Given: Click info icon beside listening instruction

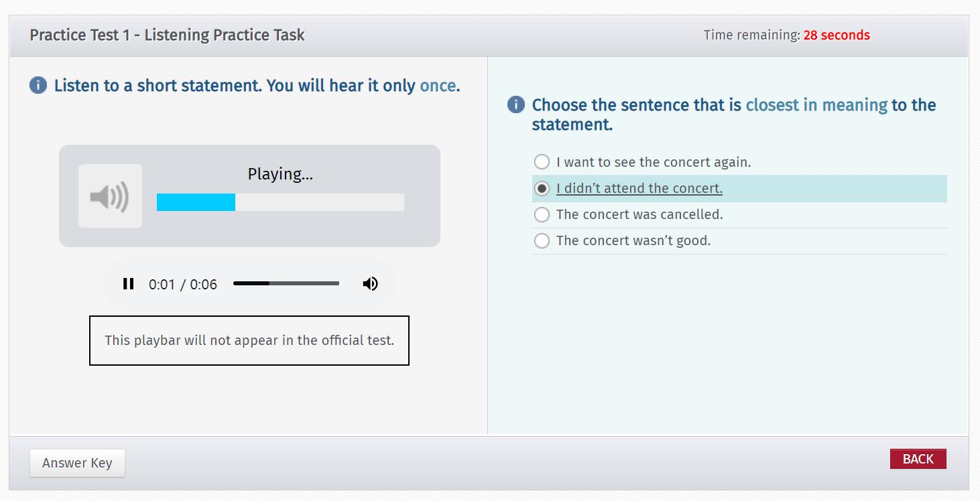Looking at the screenshot, I should pyautogui.click(x=38, y=86).
